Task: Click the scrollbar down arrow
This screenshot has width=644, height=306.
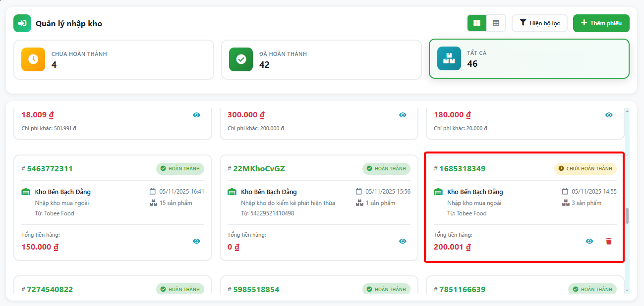Action: 627,290
